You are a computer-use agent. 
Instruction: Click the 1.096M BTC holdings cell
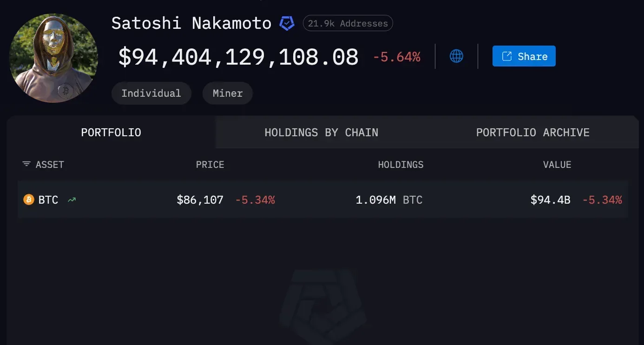[389, 200]
